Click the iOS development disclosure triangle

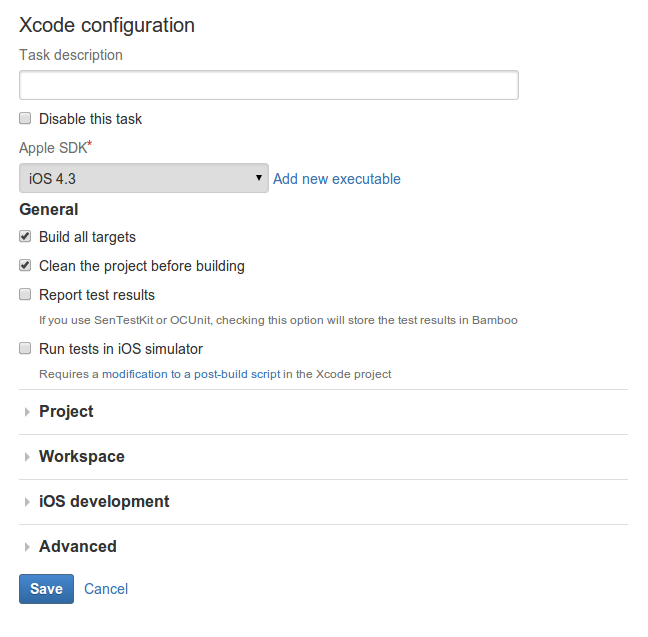tap(27, 502)
